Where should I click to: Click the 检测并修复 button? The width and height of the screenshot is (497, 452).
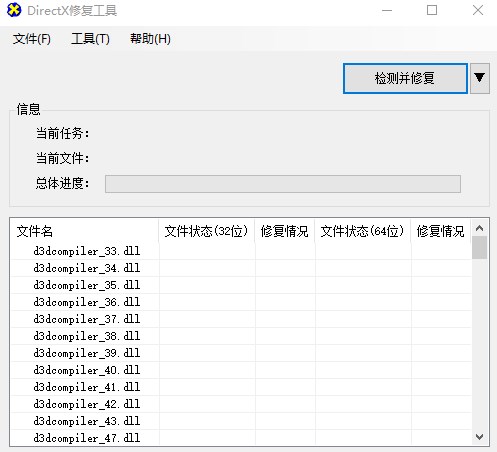[x=405, y=79]
